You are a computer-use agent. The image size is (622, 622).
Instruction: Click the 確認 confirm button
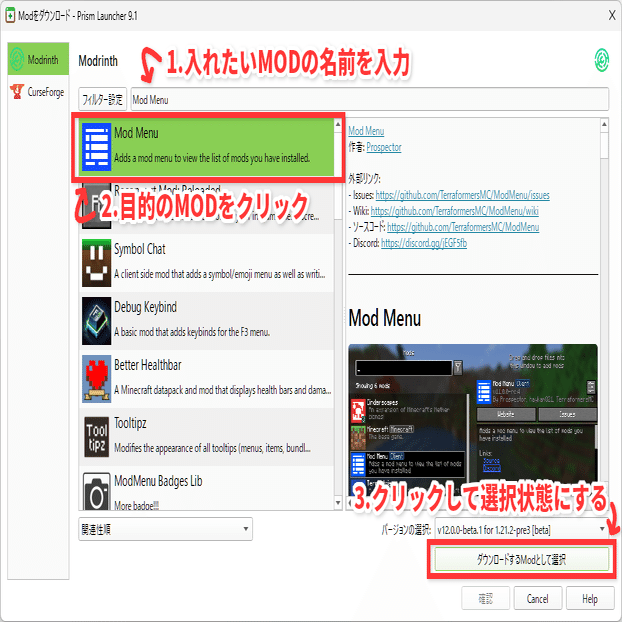[x=485, y=598]
